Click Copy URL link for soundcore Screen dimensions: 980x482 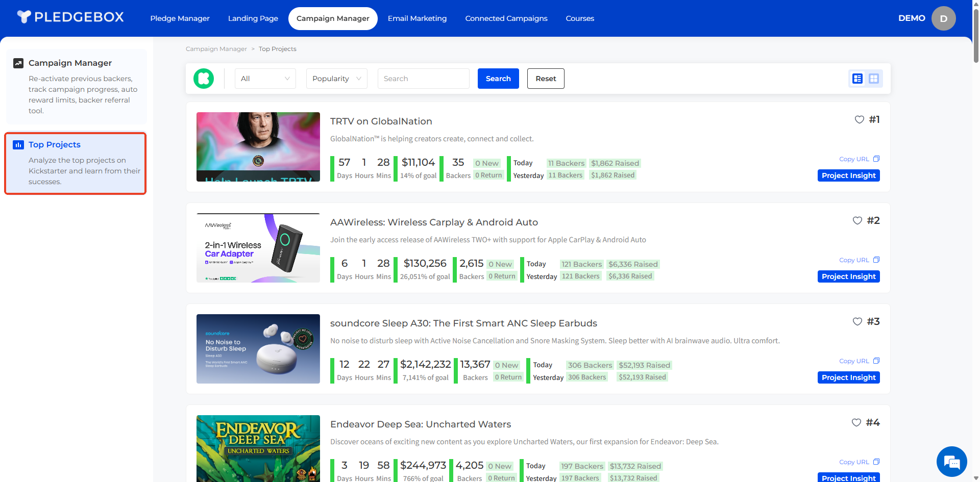click(x=854, y=361)
